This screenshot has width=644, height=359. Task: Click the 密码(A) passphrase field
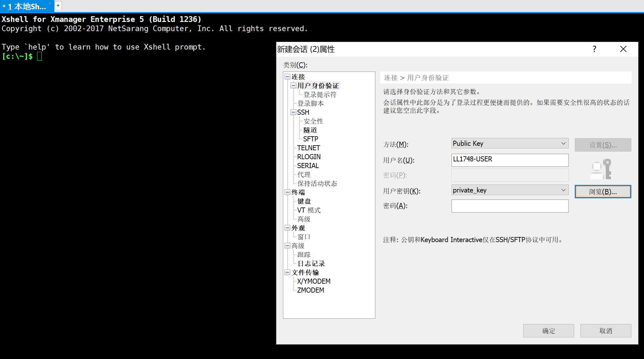pos(509,206)
